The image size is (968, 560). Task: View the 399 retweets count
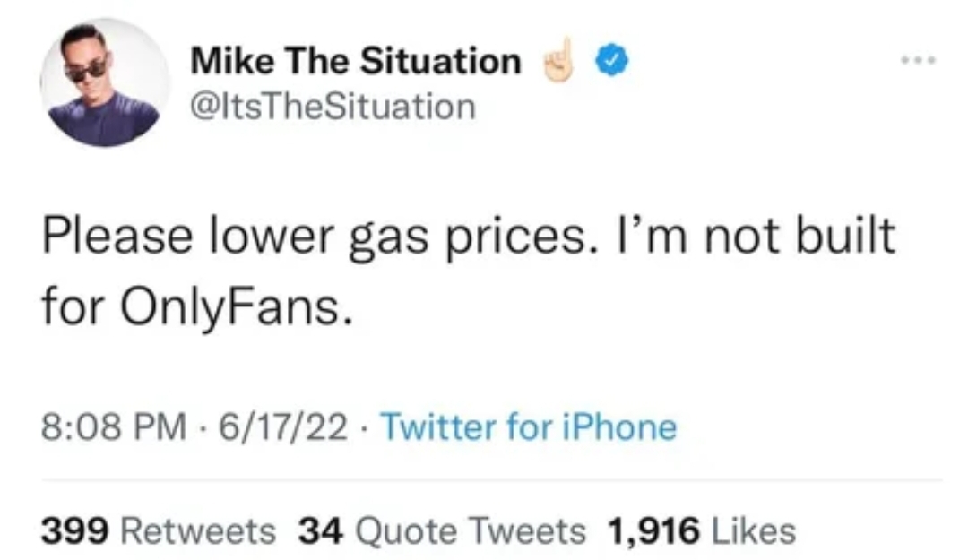point(74,531)
